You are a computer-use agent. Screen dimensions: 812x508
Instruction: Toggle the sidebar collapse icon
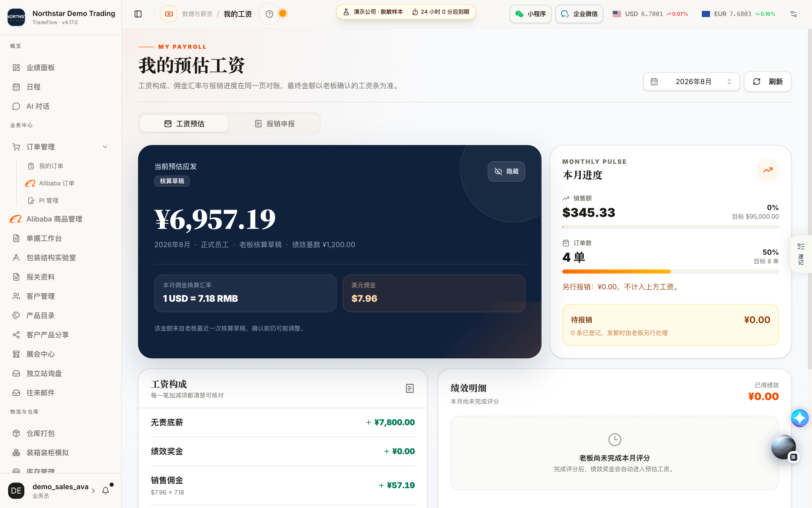(138, 14)
